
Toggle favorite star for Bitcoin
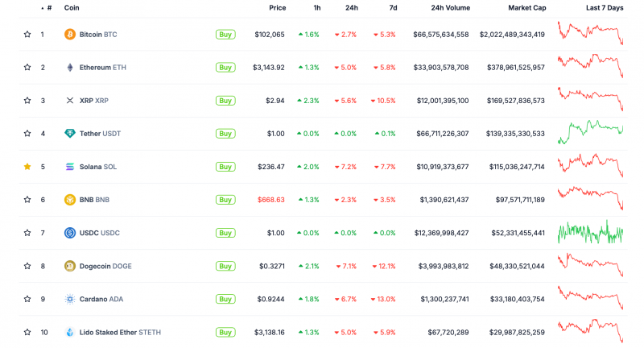tap(27, 34)
